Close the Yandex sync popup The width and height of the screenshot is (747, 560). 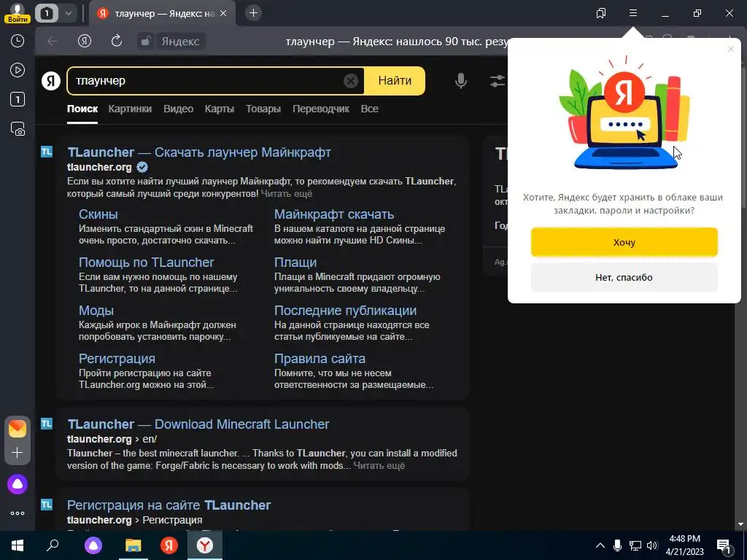731,49
